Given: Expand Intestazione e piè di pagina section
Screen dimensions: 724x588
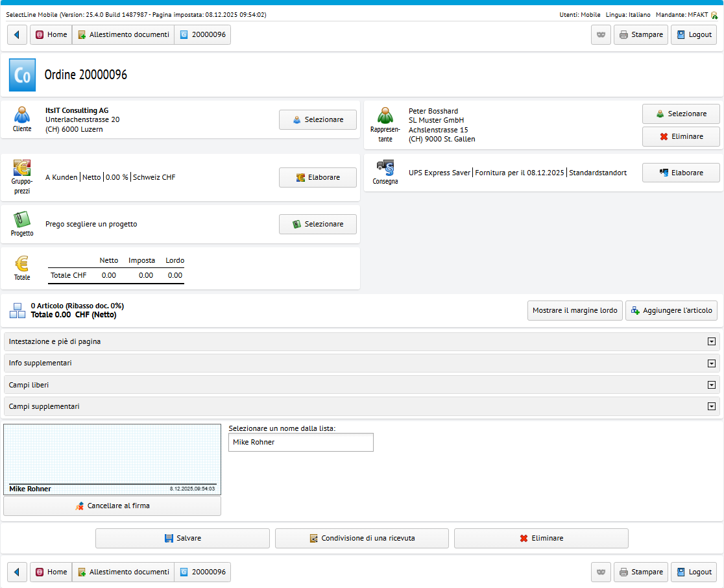Looking at the screenshot, I should pyautogui.click(x=711, y=341).
